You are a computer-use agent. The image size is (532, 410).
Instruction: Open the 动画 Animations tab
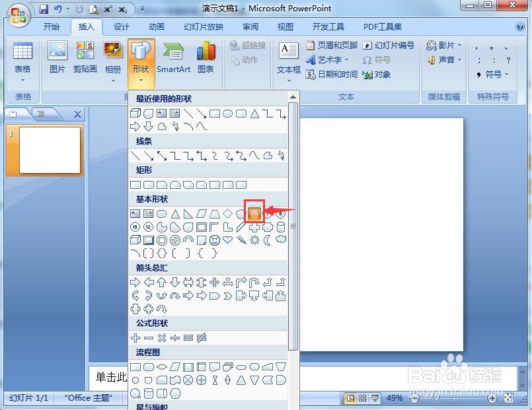[157, 27]
